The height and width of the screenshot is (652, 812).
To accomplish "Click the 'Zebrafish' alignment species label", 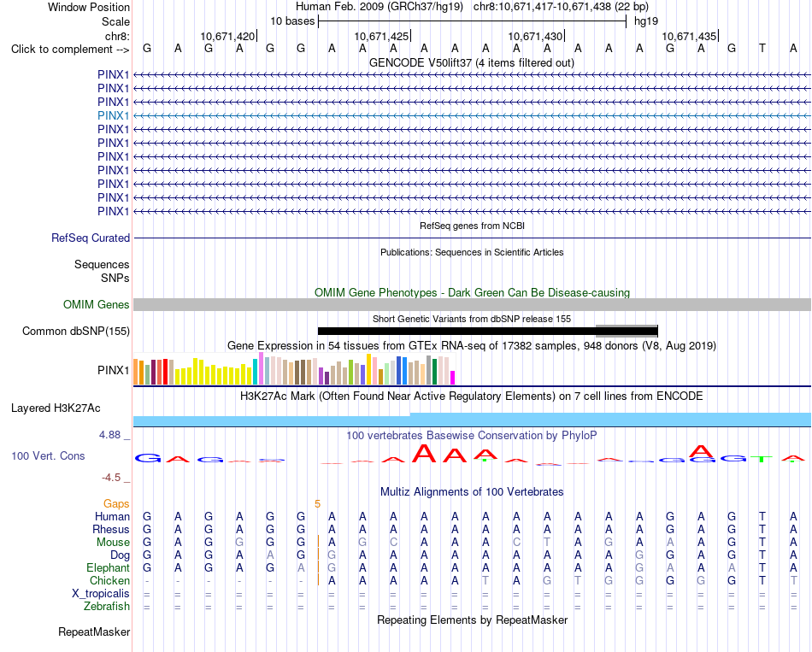I will click(107, 607).
